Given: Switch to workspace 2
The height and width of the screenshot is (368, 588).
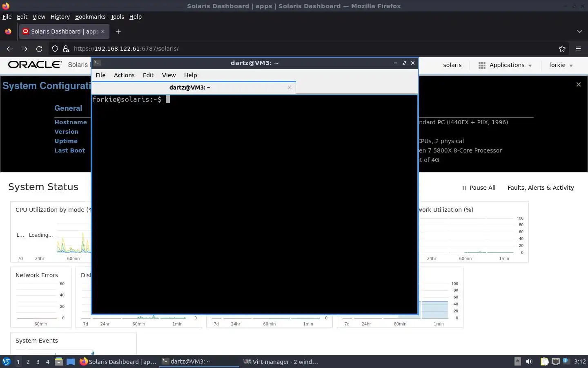Looking at the screenshot, I should point(28,362).
